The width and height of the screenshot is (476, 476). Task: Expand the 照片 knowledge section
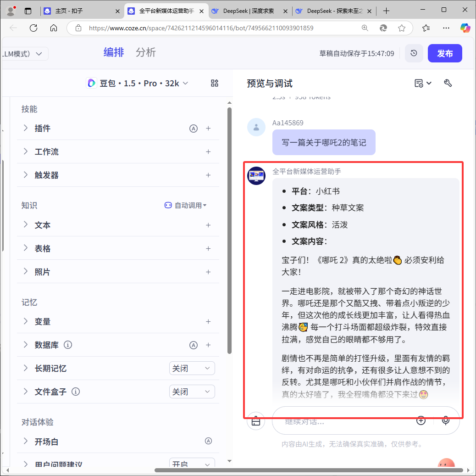[x=26, y=271]
